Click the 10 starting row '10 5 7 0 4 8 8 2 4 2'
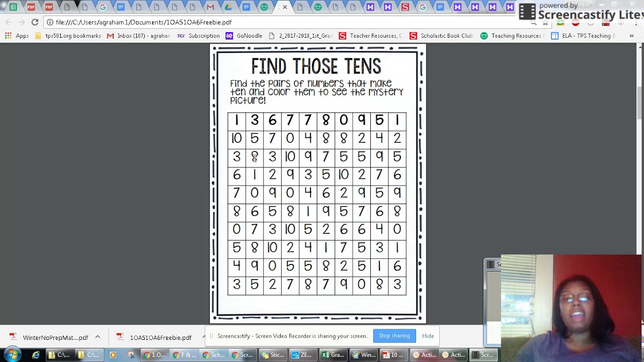The height and width of the screenshot is (362, 644). coord(236,138)
